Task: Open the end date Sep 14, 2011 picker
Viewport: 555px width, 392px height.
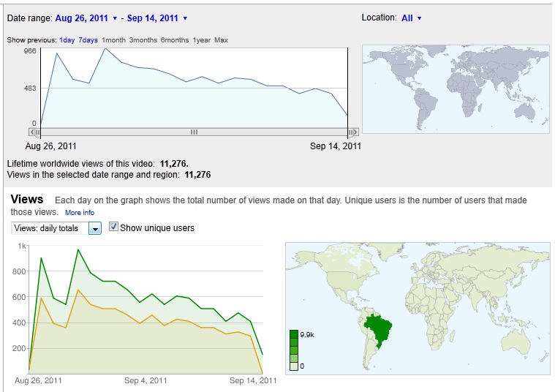Action: click(x=156, y=18)
